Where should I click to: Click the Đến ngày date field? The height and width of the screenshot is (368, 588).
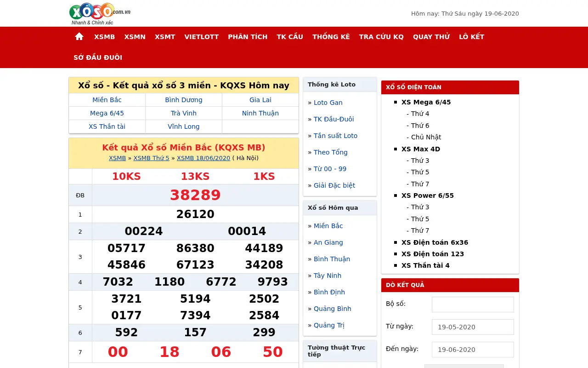click(473, 350)
